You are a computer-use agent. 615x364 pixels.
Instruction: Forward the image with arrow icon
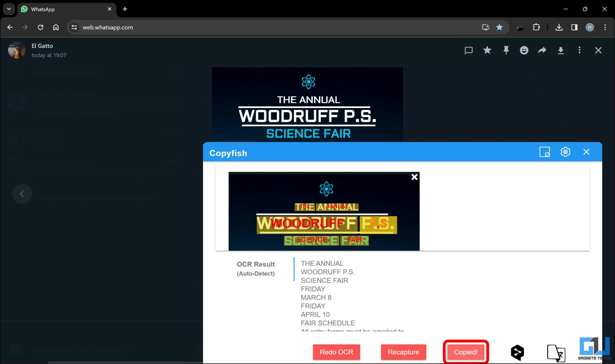(x=542, y=50)
